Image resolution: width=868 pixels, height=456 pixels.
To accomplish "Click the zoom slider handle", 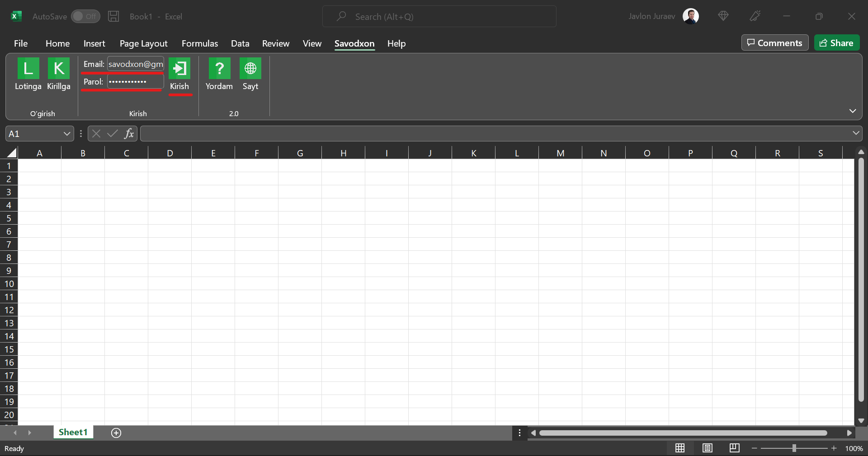I will tap(794, 448).
